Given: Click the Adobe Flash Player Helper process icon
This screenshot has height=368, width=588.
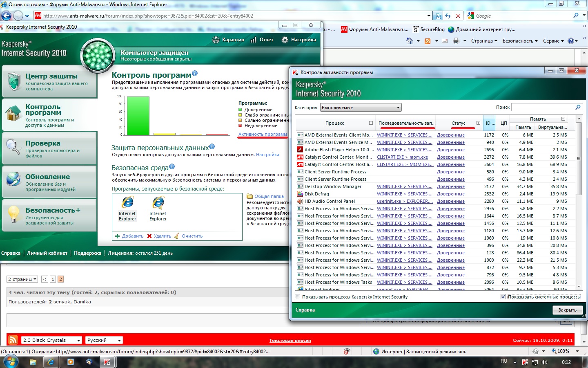Looking at the screenshot, I should (300, 150).
